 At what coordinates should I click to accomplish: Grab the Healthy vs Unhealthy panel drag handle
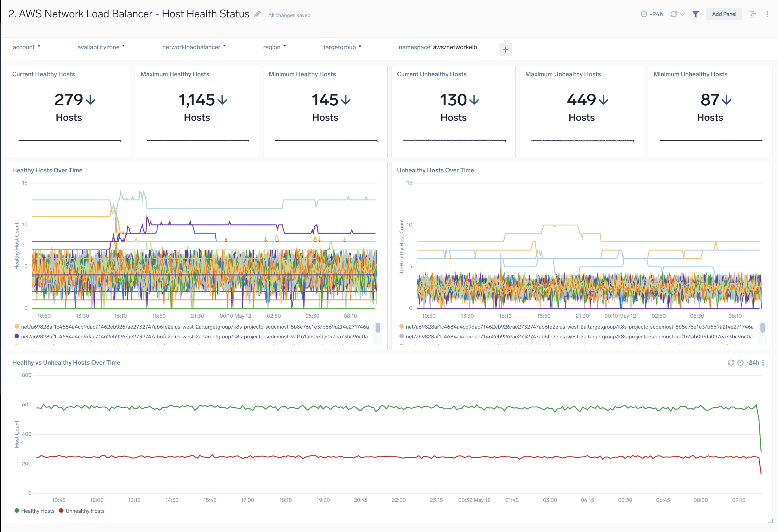[x=10, y=363]
